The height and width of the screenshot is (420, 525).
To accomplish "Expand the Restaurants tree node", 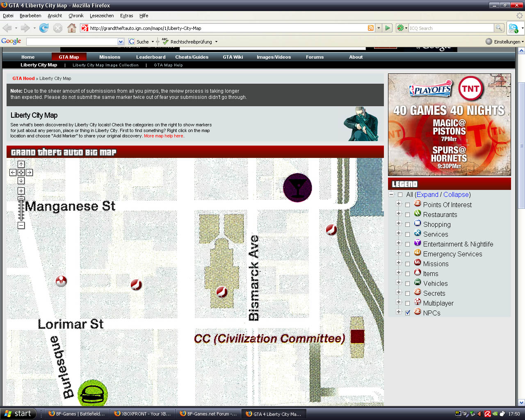I will click(398, 213).
